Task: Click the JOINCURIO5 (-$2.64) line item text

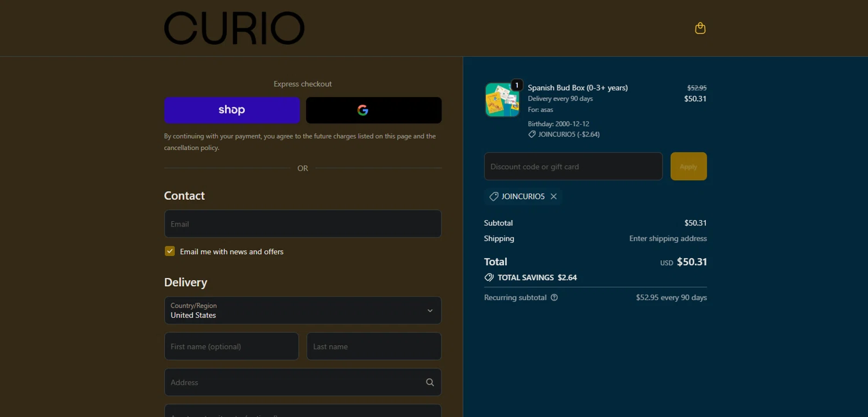Action: click(569, 134)
